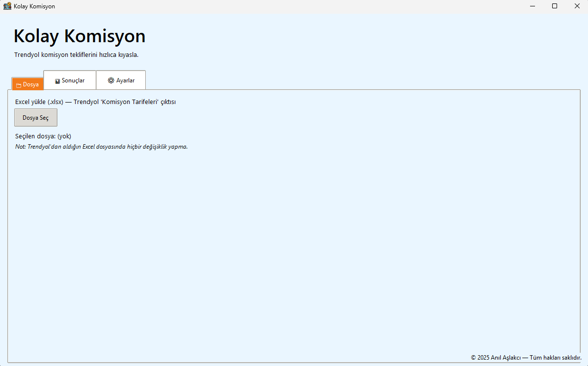
Task: Maximize the Kolay Komisyon window
Action: [555, 6]
